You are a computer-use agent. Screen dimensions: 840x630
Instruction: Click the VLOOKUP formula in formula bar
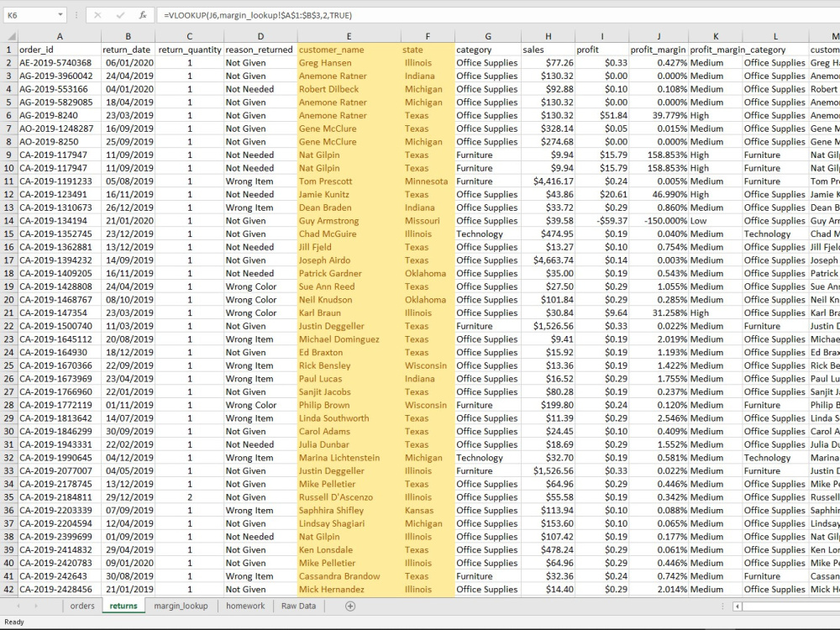coord(258,15)
